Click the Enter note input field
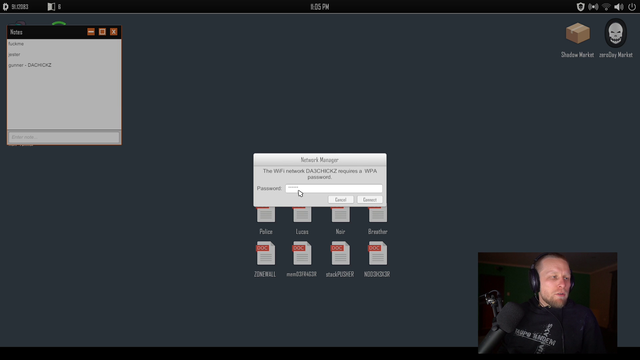 click(64, 137)
